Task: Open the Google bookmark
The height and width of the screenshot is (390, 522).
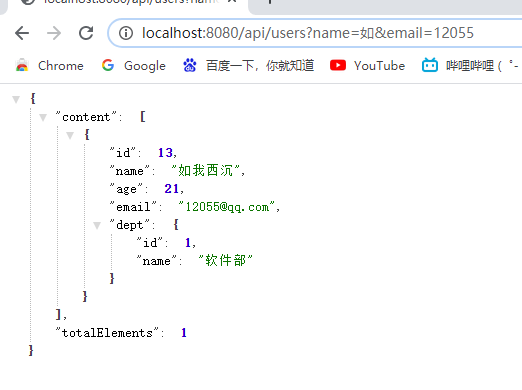Action: [x=133, y=66]
